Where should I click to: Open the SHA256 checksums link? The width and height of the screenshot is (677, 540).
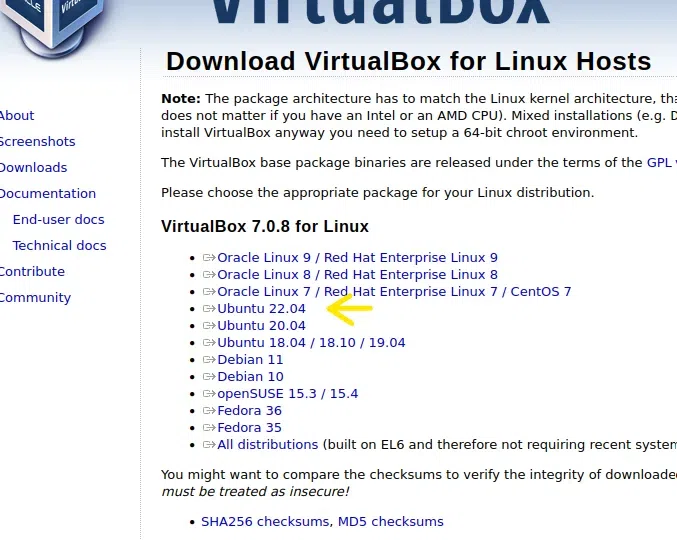(x=266, y=521)
